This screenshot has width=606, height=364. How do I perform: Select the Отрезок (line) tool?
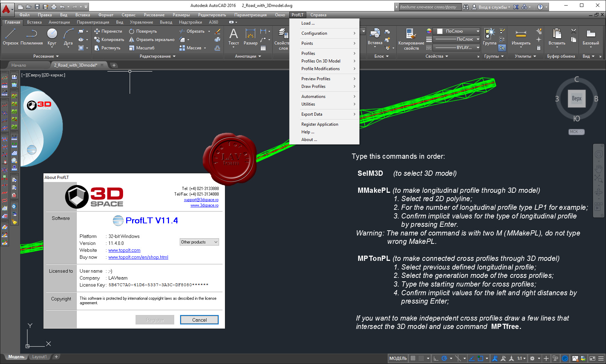[10, 36]
